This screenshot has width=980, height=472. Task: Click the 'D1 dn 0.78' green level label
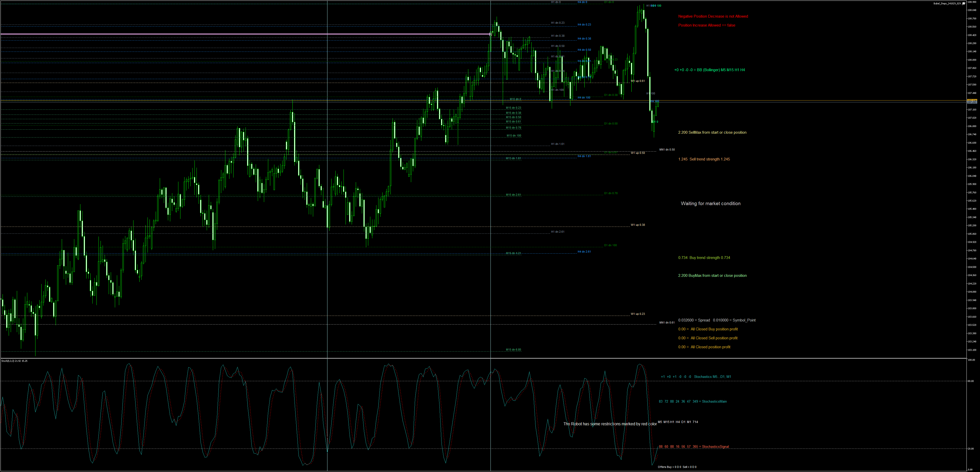click(611, 193)
